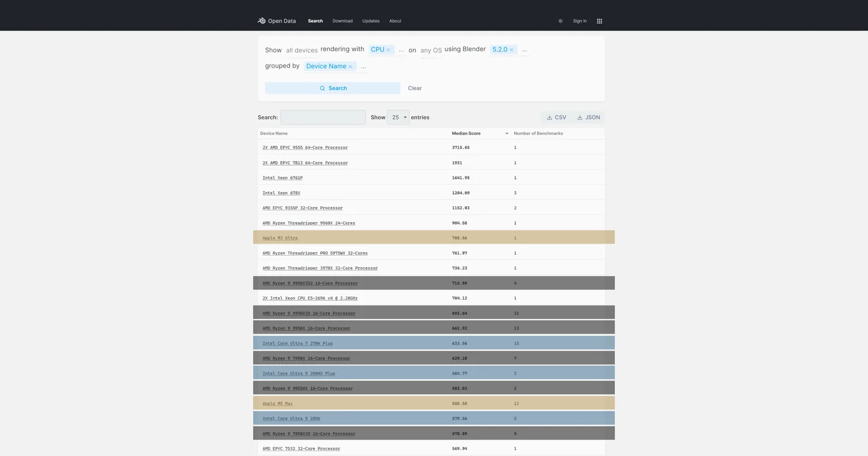Open AMD EPYC 9355P 32-Core Processor
This screenshot has height=456, width=868.
tap(303, 208)
